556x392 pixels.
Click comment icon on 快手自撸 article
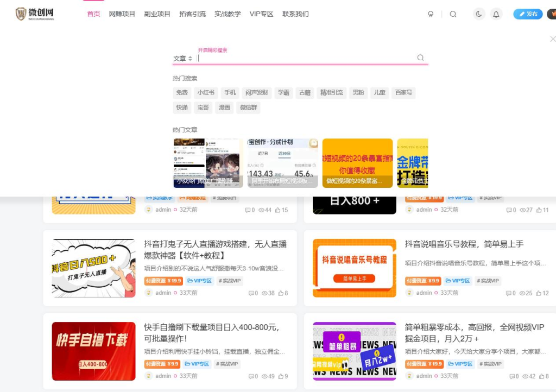(251, 376)
